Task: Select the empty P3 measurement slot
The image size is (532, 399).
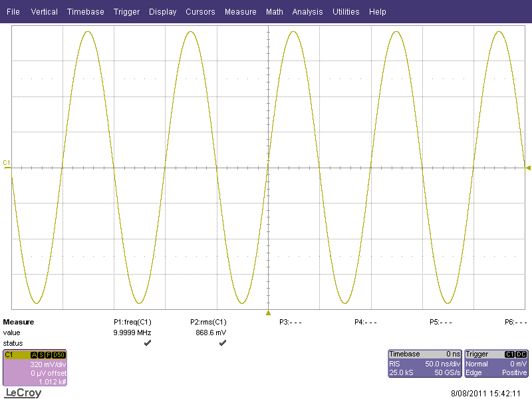Action: [290, 322]
